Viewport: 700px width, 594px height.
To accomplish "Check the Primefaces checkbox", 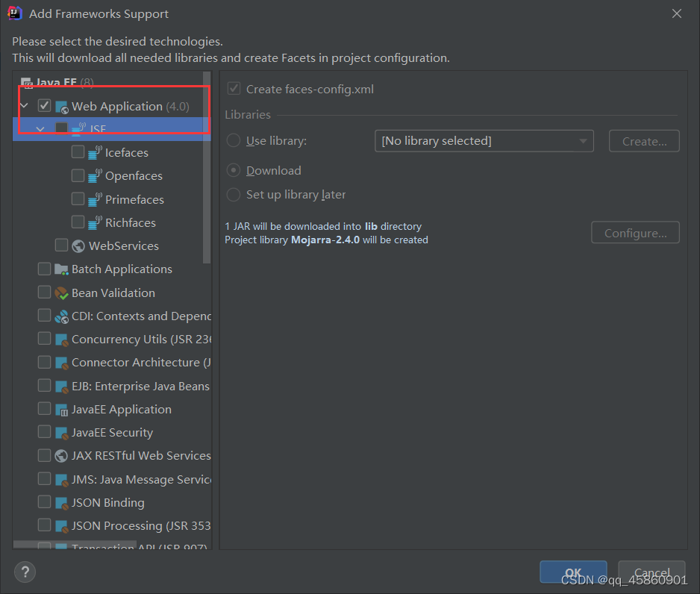I will point(78,198).
